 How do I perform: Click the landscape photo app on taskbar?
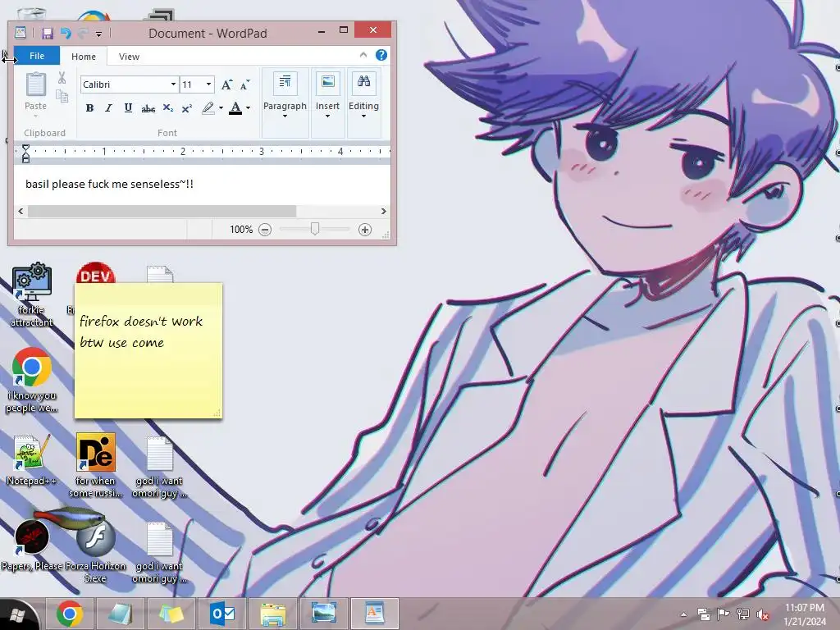pyautogui.click(x=323, y=614)
